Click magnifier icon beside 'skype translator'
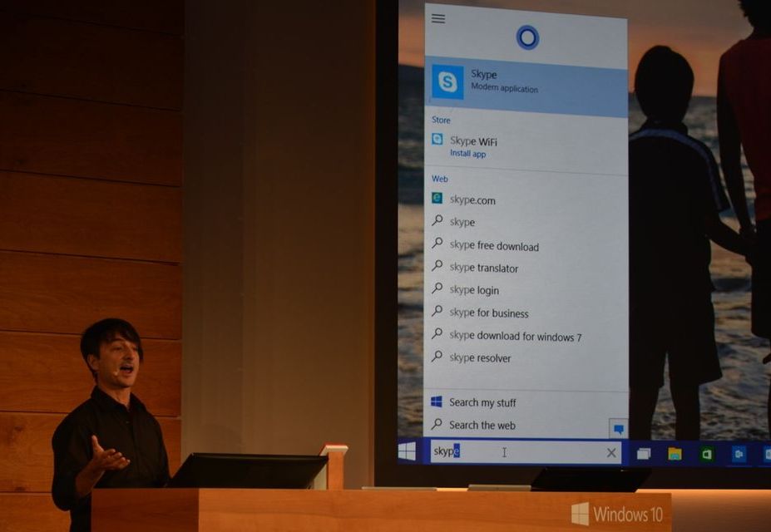 437,266
